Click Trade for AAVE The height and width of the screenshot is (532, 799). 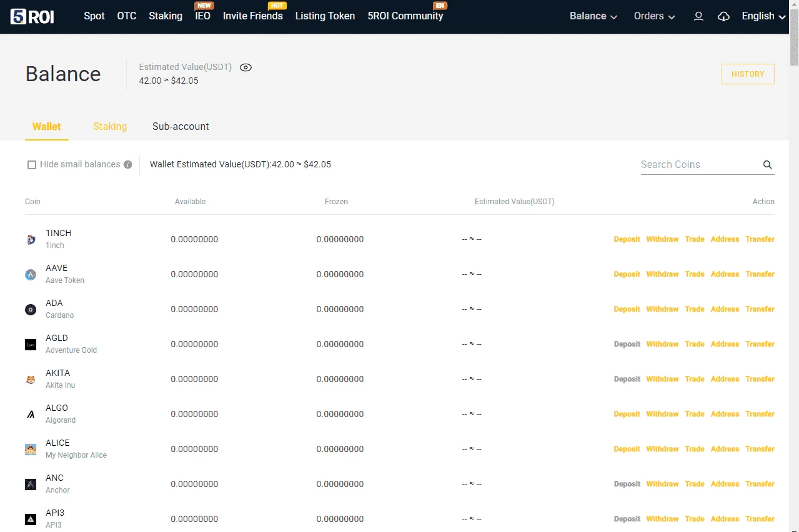695,274
